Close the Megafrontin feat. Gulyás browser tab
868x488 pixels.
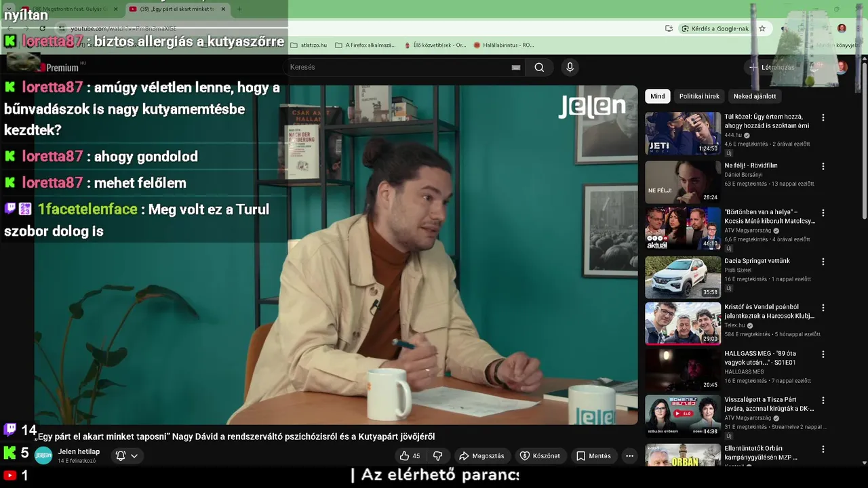tap(115, 9)
